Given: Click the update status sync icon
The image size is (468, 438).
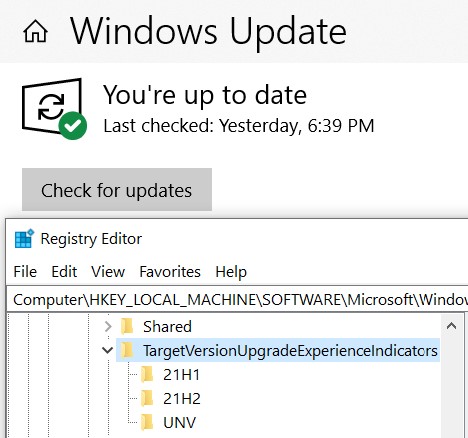Looking at the screenshot, I should click(x=54, y=108).
